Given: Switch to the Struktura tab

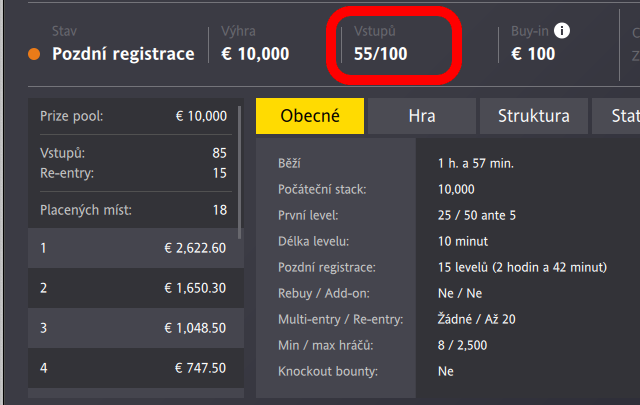Looking at the screenshot, I should (533, 116).
